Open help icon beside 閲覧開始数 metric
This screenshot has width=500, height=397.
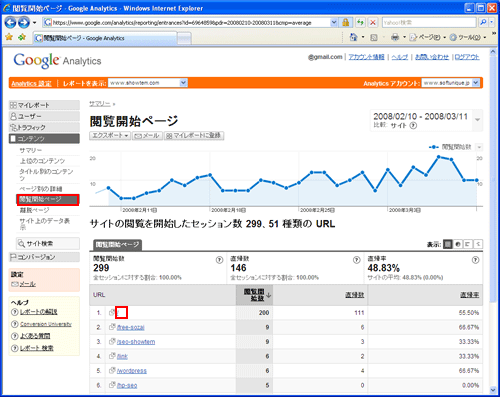[x=219, y=260]
